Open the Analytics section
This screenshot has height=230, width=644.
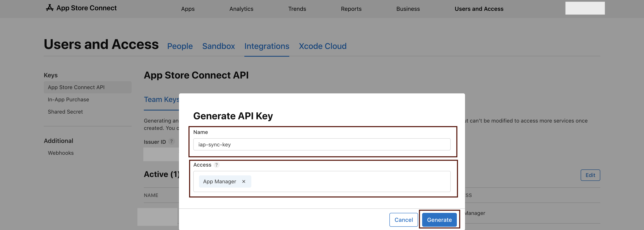pos(241,9)
